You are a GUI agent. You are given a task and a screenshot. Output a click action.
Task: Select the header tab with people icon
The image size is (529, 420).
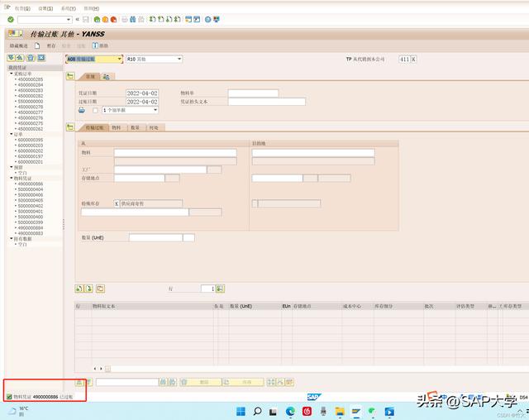(x=107, y=77)
